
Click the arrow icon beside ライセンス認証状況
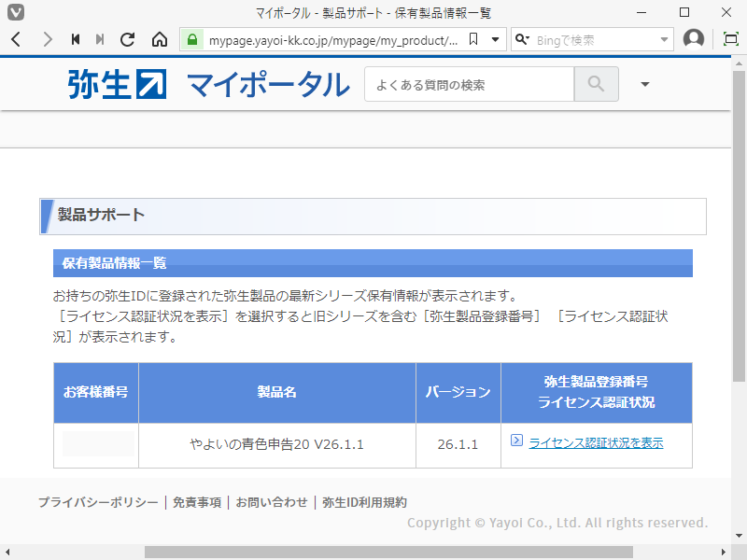516,440
